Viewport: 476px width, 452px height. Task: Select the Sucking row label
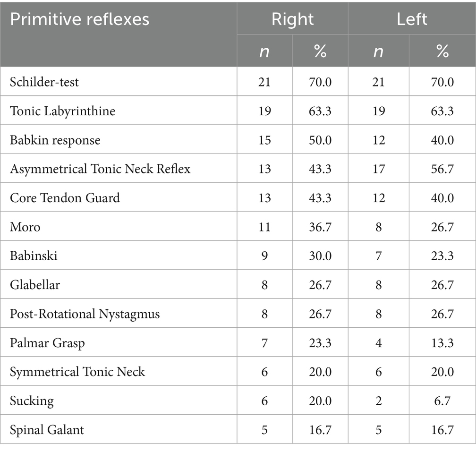[32, 401]
